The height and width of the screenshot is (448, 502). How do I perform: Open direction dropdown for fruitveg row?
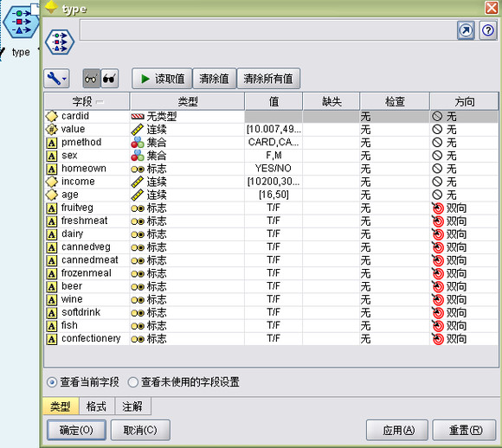click(x=464, y=208)
